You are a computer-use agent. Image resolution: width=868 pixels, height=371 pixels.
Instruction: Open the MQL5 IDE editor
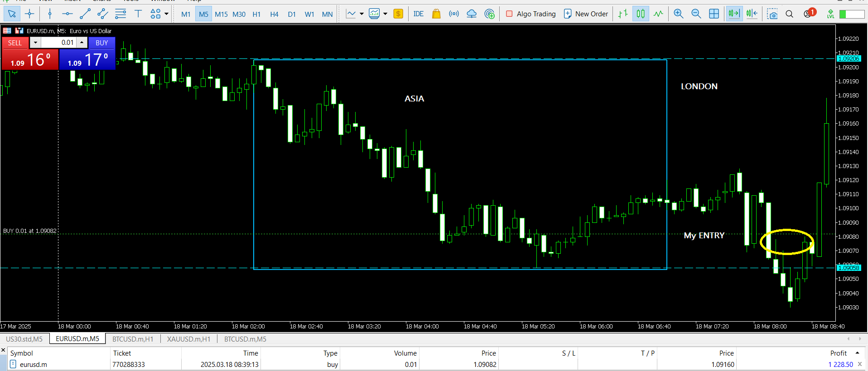418,14
